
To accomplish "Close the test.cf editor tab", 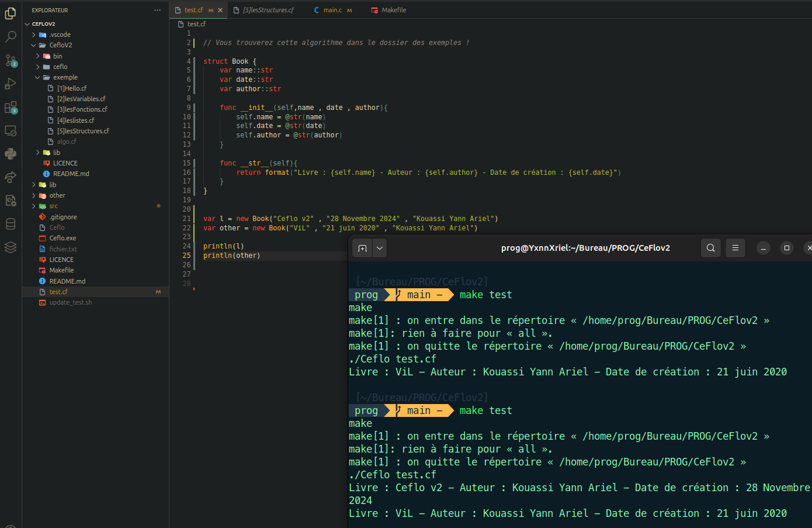I will coord(220,10).
